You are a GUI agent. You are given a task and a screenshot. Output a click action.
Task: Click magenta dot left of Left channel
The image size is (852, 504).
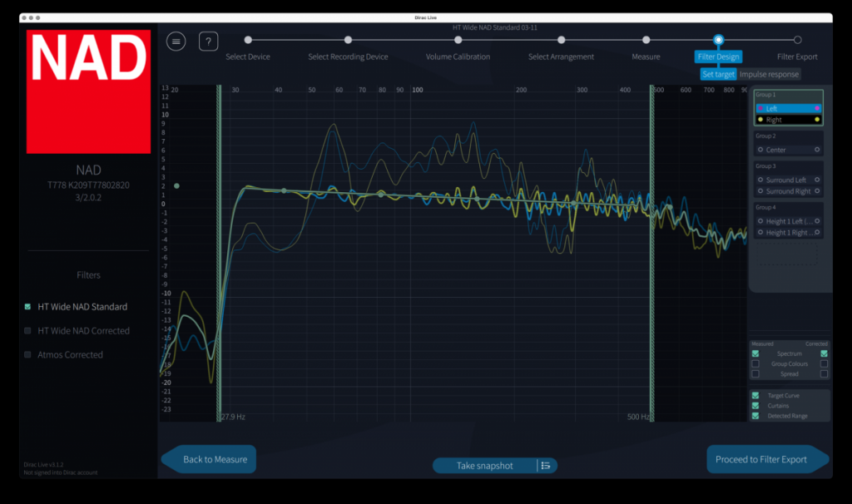point(760,109)
